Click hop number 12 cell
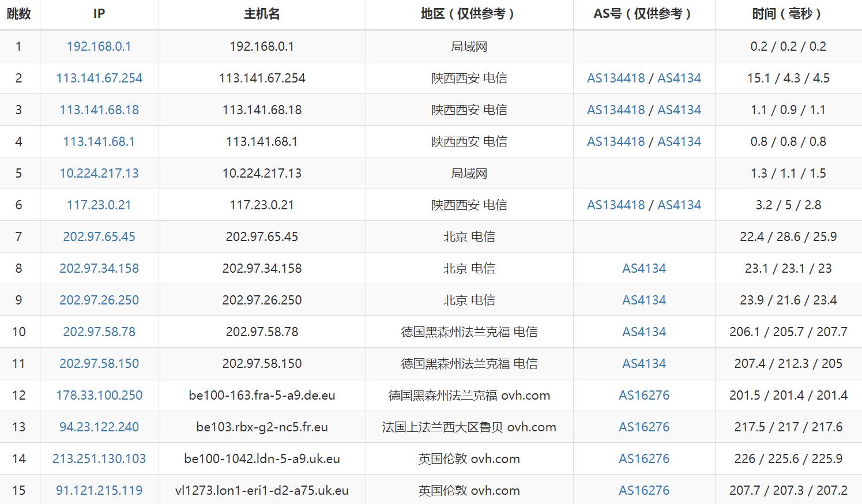Image resolution: width=862 pixels, height=504 pixels. [x=20, y=395]
